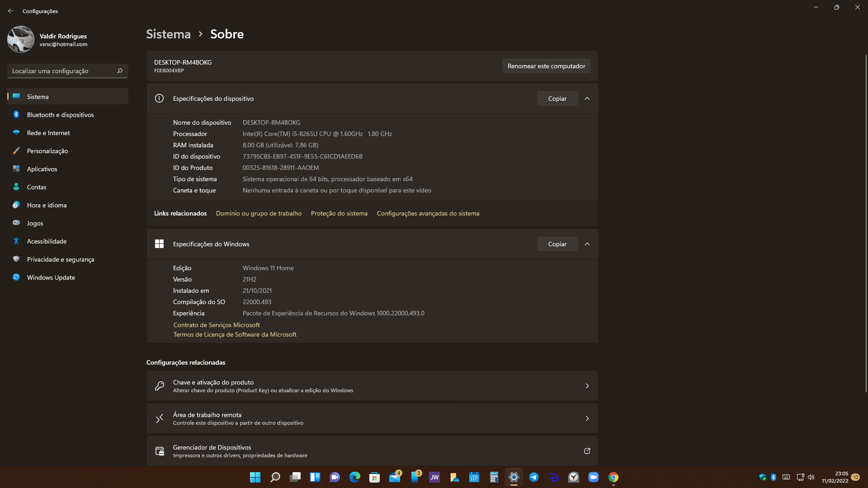The height and width of the screenshot is (488, 868).
Task: Click the search magnifier in the settings search box
Action: click(x=120, y=71)
